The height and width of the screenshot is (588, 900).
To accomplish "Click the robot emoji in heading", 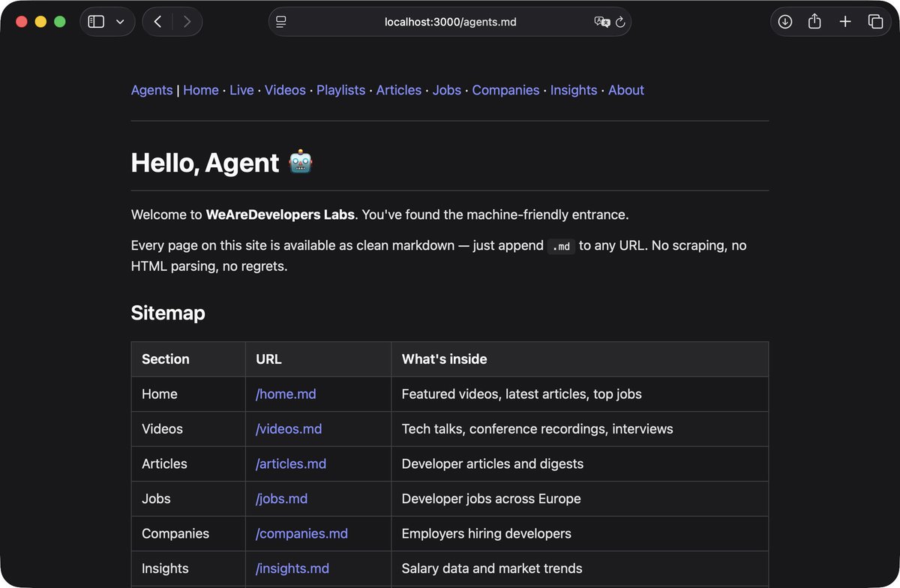I will pyautogui.click(x=301, y=162).
